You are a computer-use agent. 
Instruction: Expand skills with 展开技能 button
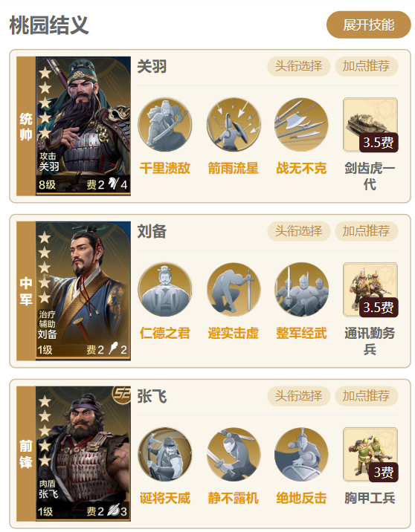[368, 25]
